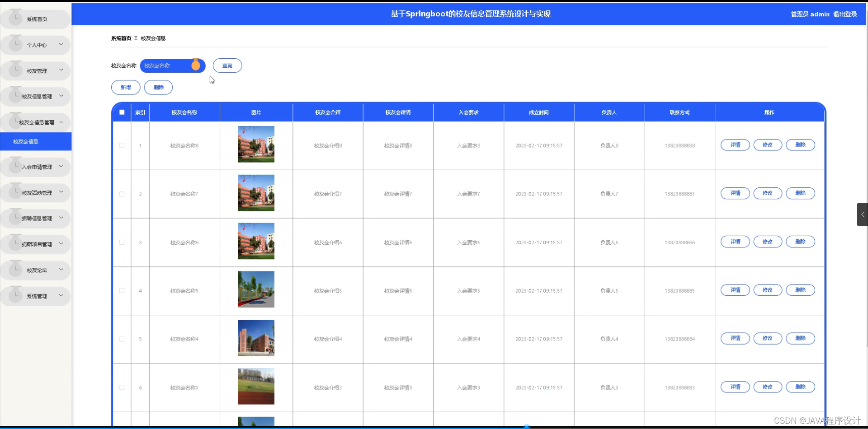Click the 新增 add button
This screenshot has width=868, height=429.
pyautogui.click(x=126, y=87)
